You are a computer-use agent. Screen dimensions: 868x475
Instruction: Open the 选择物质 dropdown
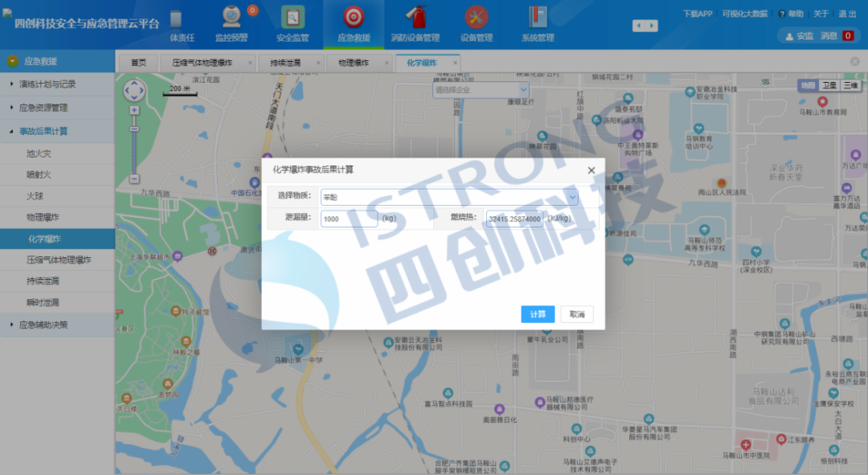pyautogui.click(x=449, y=197)
